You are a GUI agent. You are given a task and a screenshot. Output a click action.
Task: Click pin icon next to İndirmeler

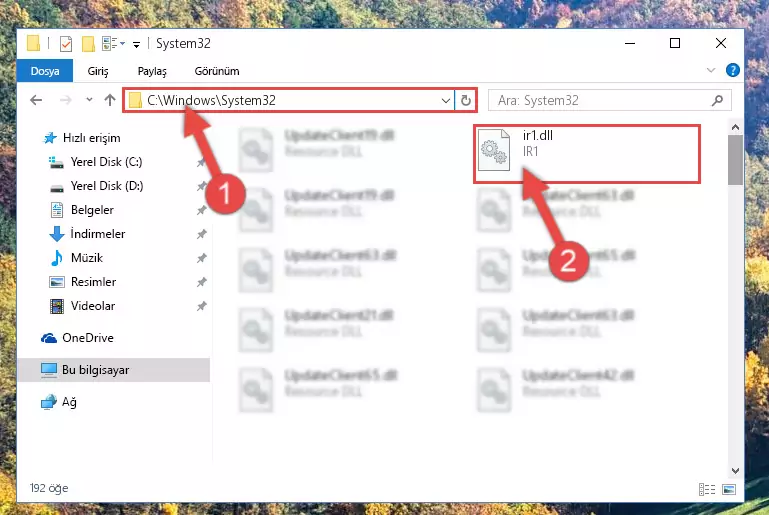[201, 234]
